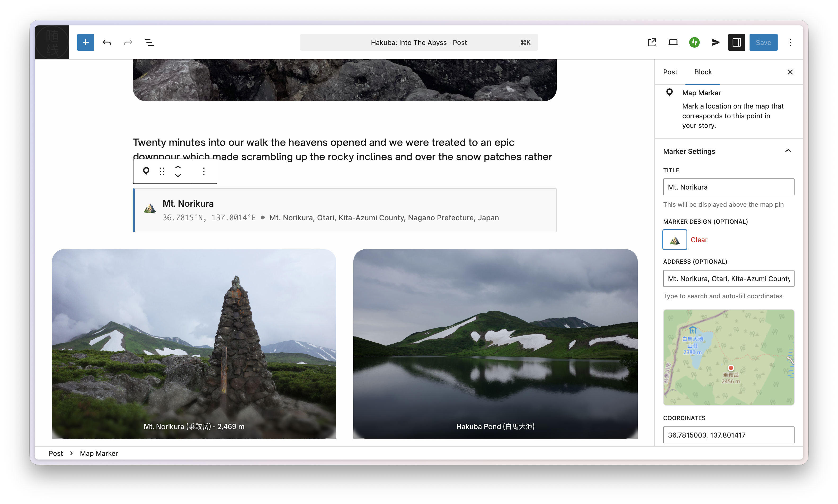
Task: Select the Map Marker icon in block toolbar
Action: pos(146,171)
